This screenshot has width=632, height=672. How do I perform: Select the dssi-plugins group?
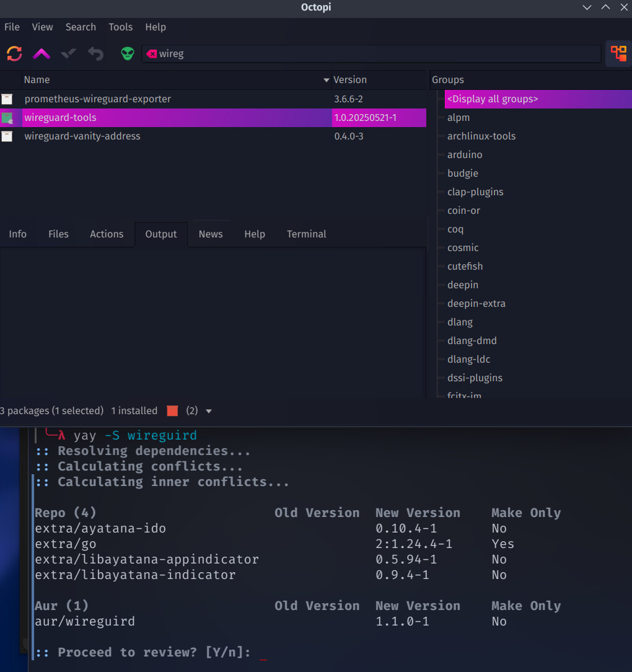[475, 378]
